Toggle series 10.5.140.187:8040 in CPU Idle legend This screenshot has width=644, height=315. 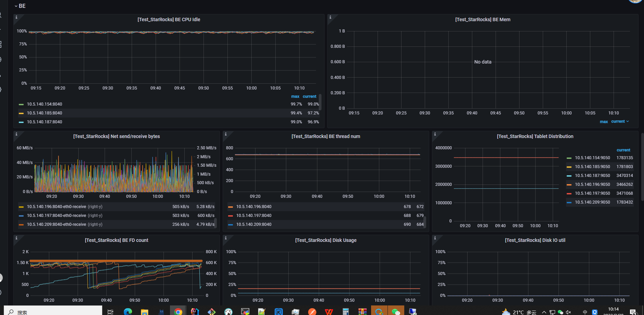pyautogui.click(x=44, y=122)
